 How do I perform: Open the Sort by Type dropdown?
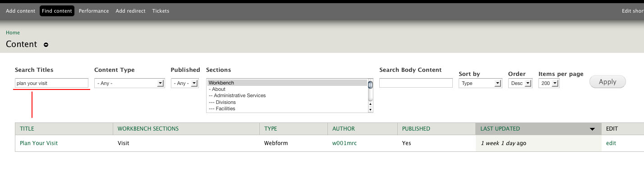point(480,83)
